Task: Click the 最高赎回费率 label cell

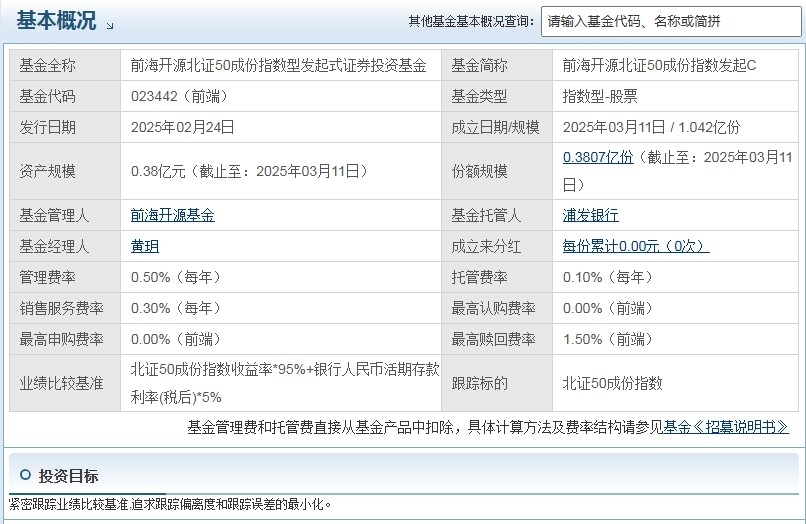Action: pos(497,339)
